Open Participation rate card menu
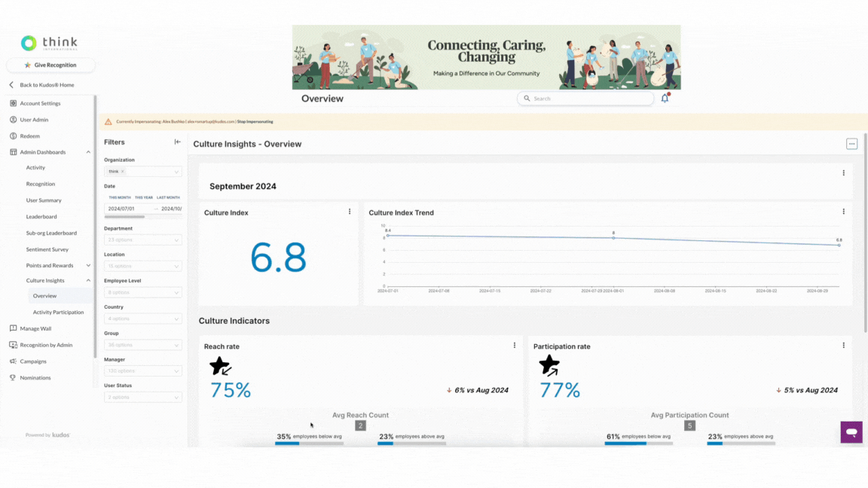Viewport: 868px width, 488px height. (844, 345)
